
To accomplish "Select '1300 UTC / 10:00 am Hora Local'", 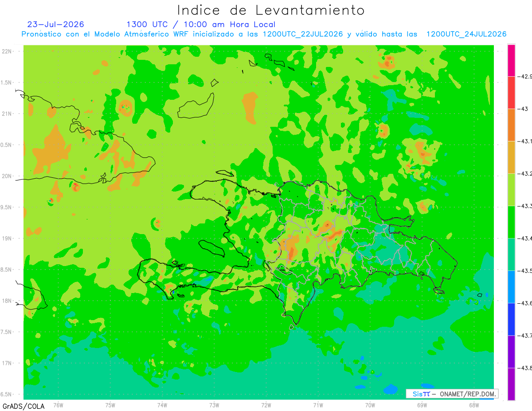I will [201, 24].
